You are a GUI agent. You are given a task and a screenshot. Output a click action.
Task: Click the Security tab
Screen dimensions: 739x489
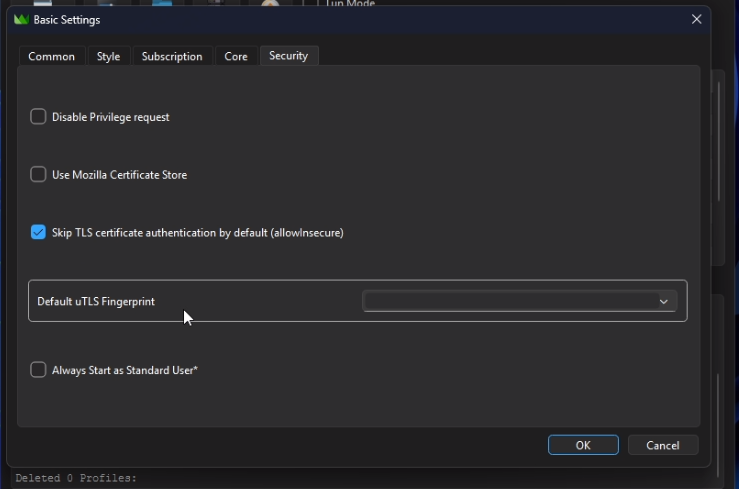[288, 56]
